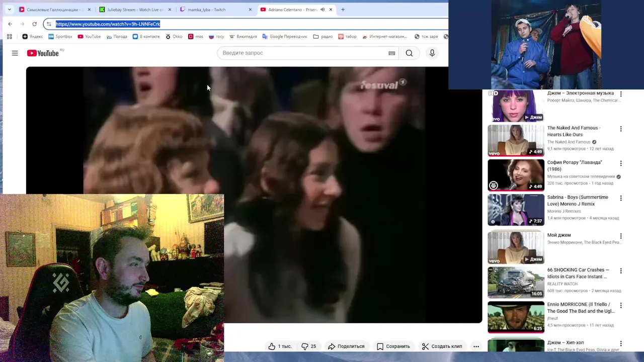The width and height of the screenshot is (644, 362).
Task: Open the Википедия bookmark
Action: 243,36
